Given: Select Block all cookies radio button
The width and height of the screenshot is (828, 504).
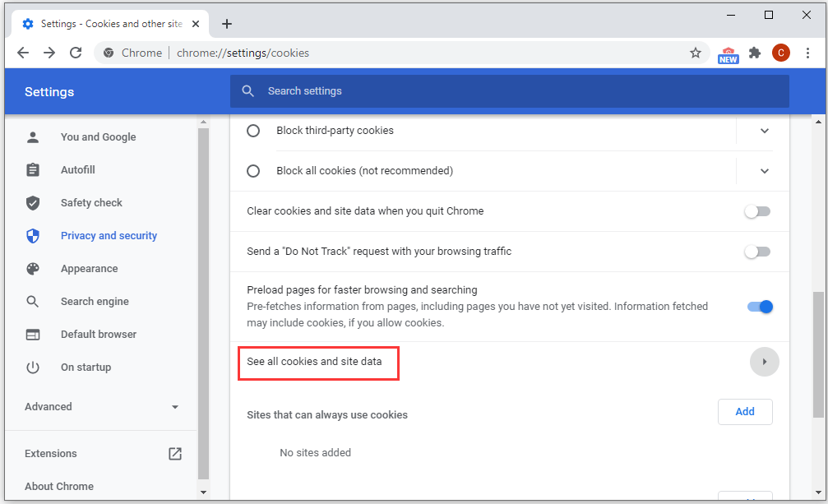Looking at the screenshot, I should 253,171.
